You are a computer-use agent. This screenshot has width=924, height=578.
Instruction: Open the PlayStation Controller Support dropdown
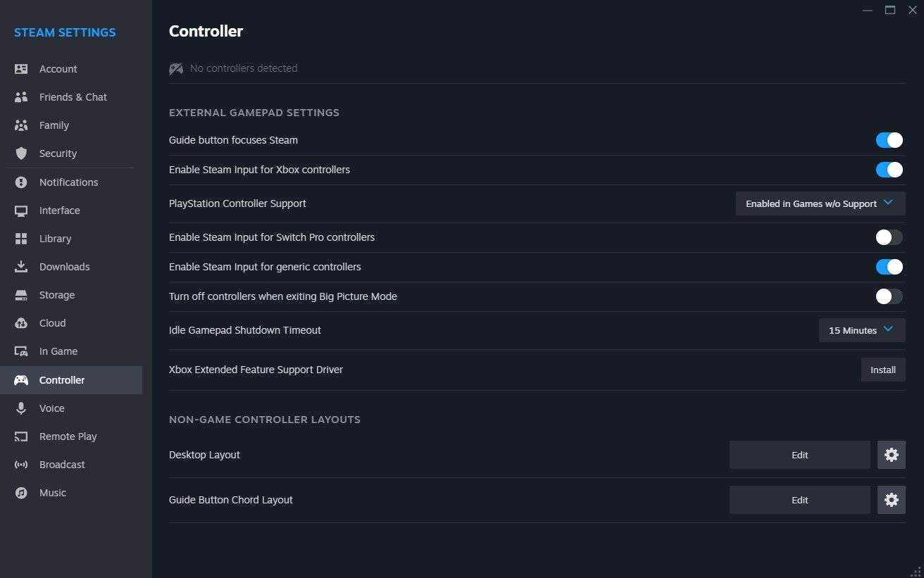point(819,203)
